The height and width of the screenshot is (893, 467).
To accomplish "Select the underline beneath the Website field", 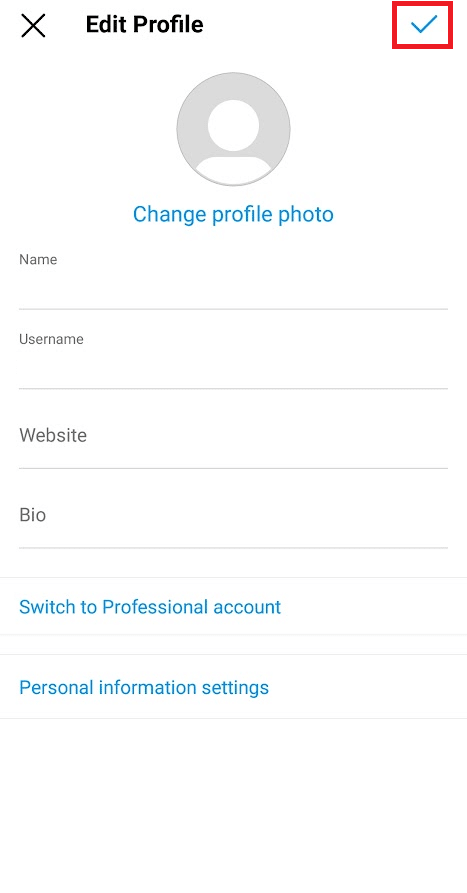I will 234,468.
